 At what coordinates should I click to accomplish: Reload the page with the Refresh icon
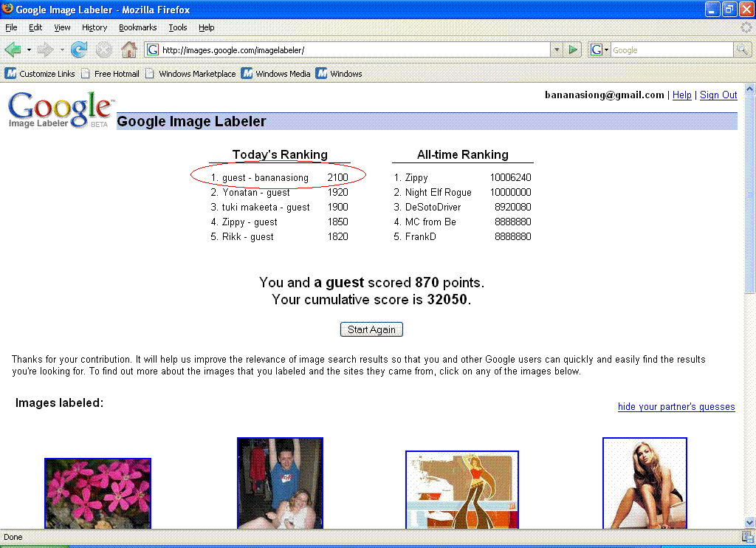click(79, 49)
